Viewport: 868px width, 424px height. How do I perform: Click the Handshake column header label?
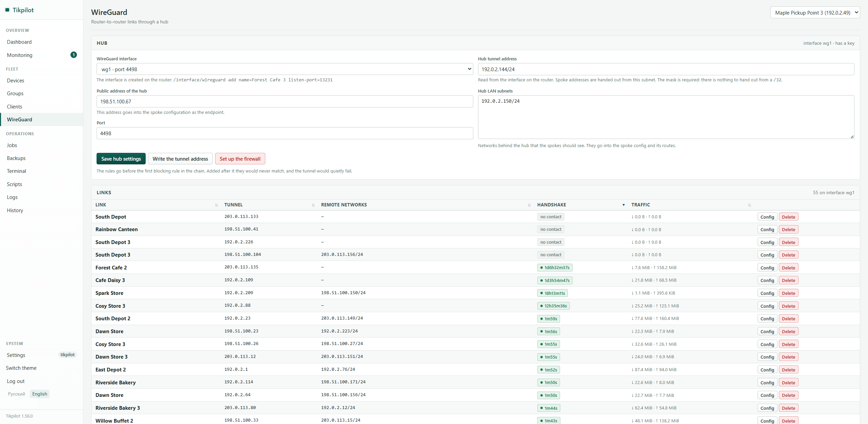pos(552,205)
